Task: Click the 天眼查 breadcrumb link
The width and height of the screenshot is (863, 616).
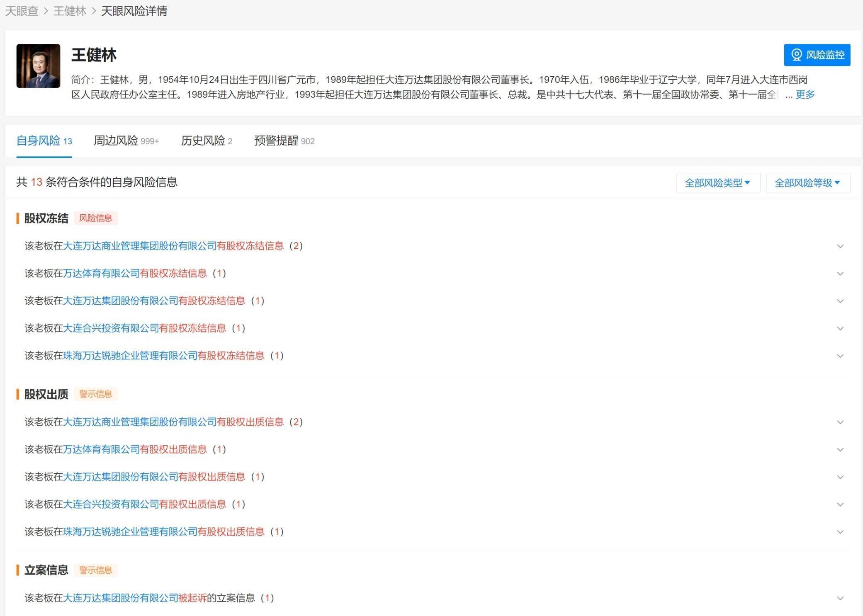Action: pos(21,11)
